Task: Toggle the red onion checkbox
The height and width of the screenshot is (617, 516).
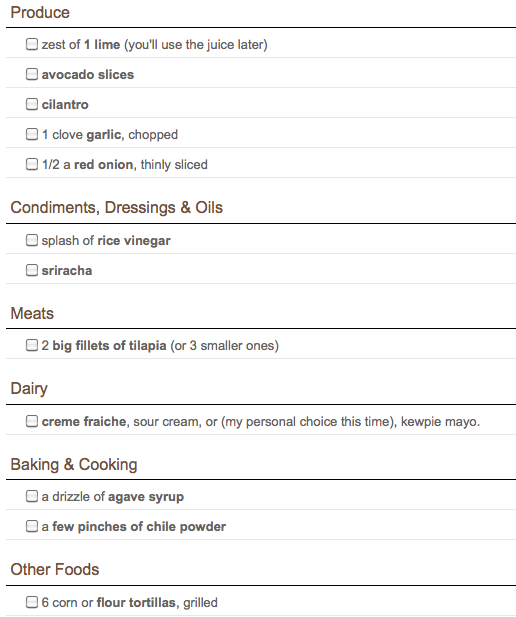Action: point(32,164)
